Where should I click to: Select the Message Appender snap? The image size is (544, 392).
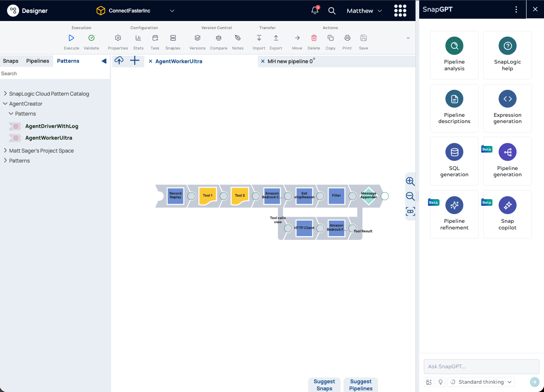coord(368,195)
